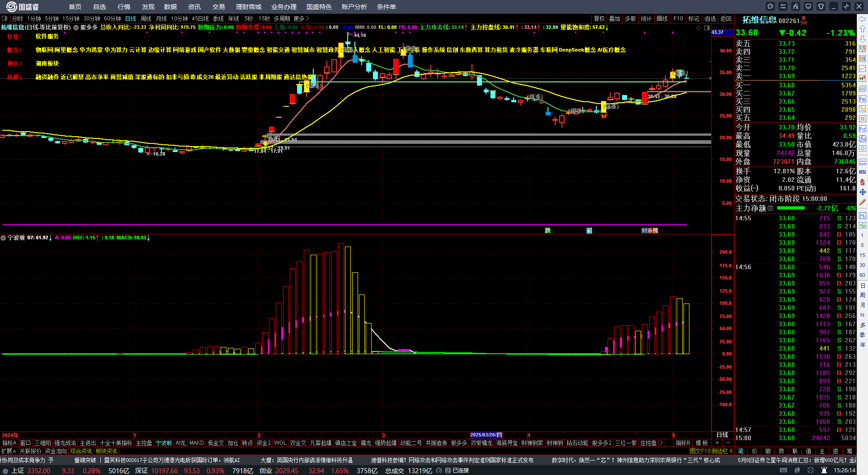Click the F12 sidebar icon
This screenshot has width=868, height=475.
click(863, 128)
